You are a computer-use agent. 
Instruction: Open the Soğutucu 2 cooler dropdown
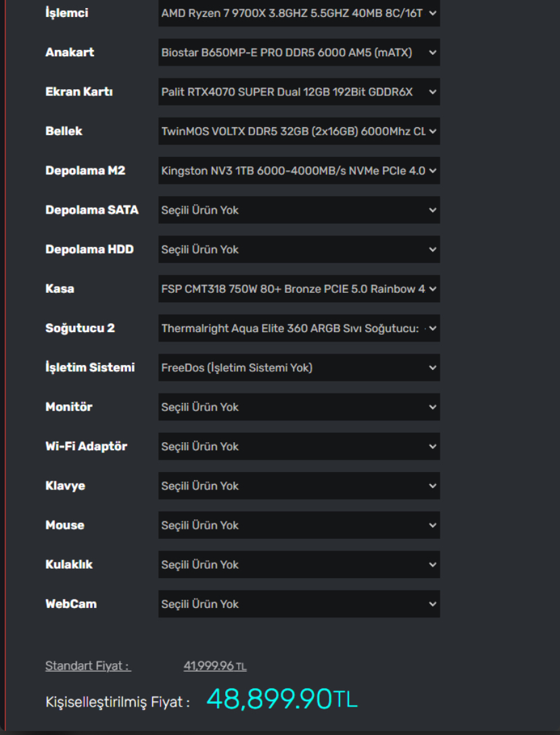pos(299,328)
